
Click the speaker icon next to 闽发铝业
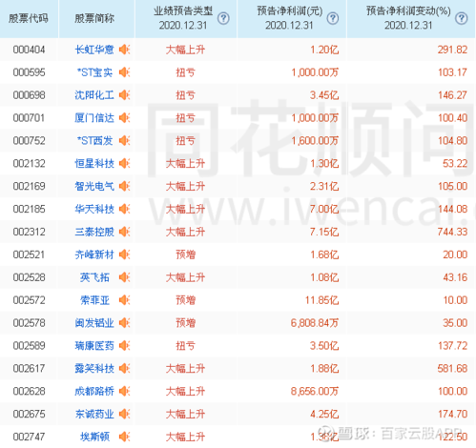124,323
